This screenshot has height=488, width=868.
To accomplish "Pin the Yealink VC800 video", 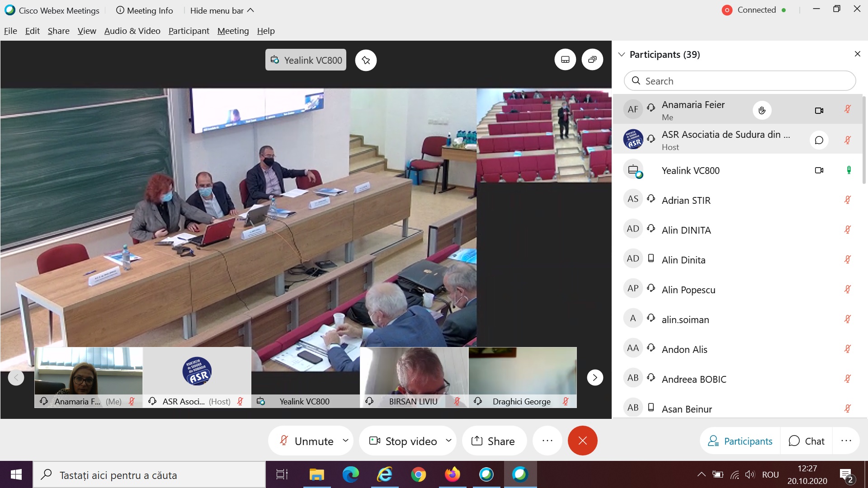I will point(366,60).
